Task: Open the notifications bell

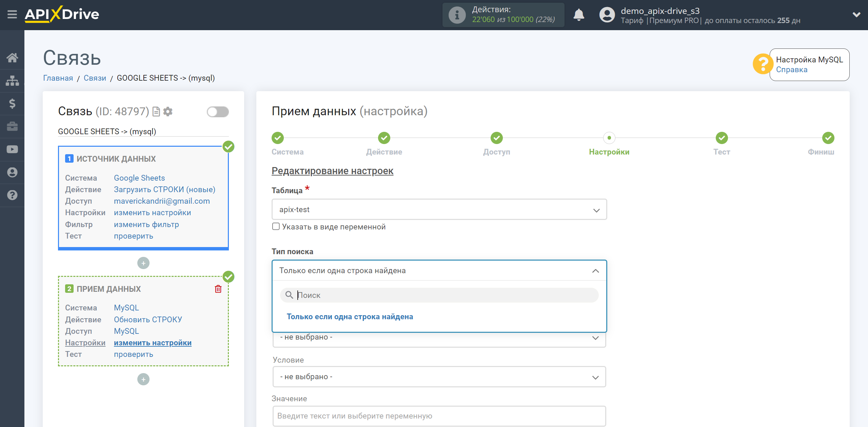Action: coord(579,15)
